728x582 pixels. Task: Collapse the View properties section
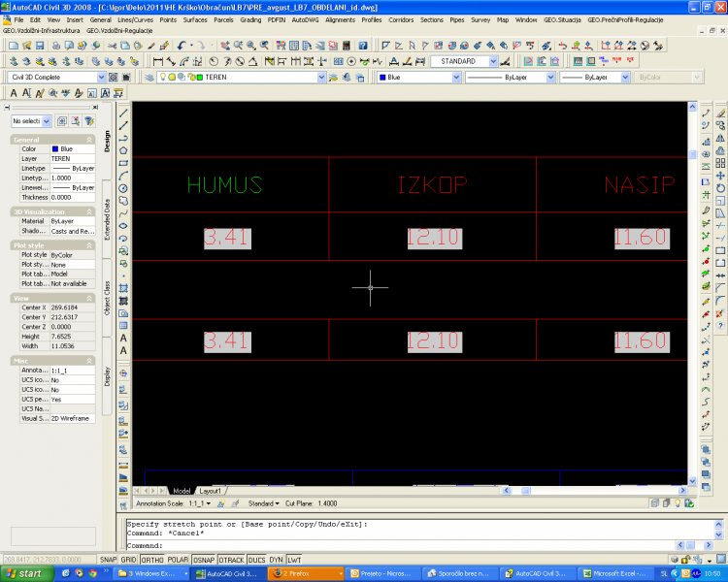click(89, 298)
